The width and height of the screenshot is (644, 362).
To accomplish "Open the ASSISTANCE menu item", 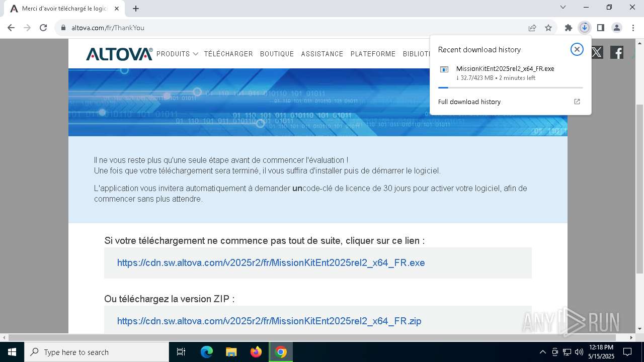I will coord(322,54).
